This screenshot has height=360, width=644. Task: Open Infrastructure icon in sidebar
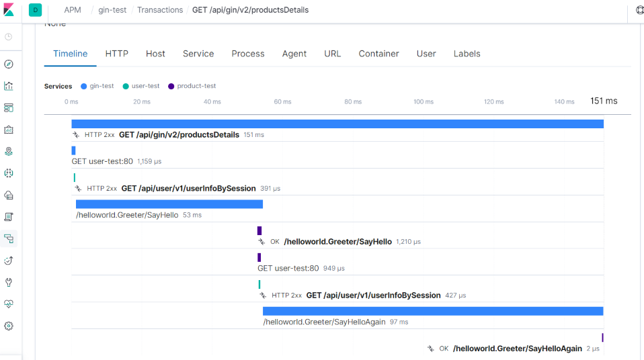tap(9, 195)
